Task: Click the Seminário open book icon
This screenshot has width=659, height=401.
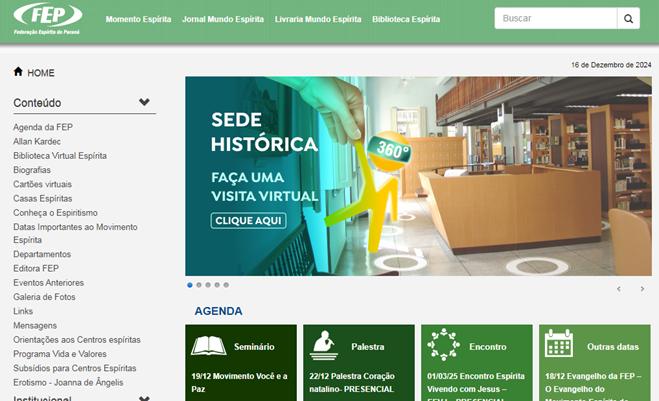Action: [x=209, y=346]
